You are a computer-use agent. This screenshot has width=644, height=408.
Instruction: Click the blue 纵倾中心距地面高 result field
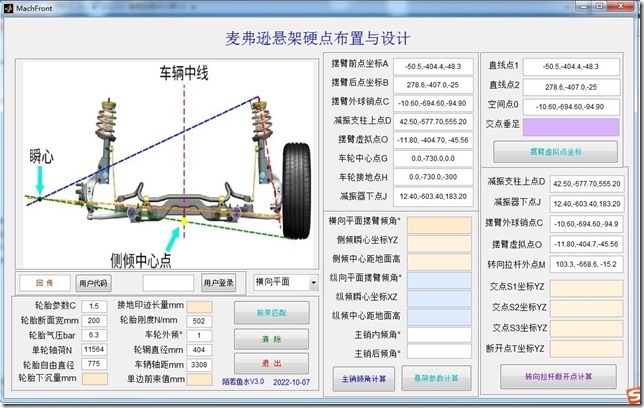[x=439, y=317]
